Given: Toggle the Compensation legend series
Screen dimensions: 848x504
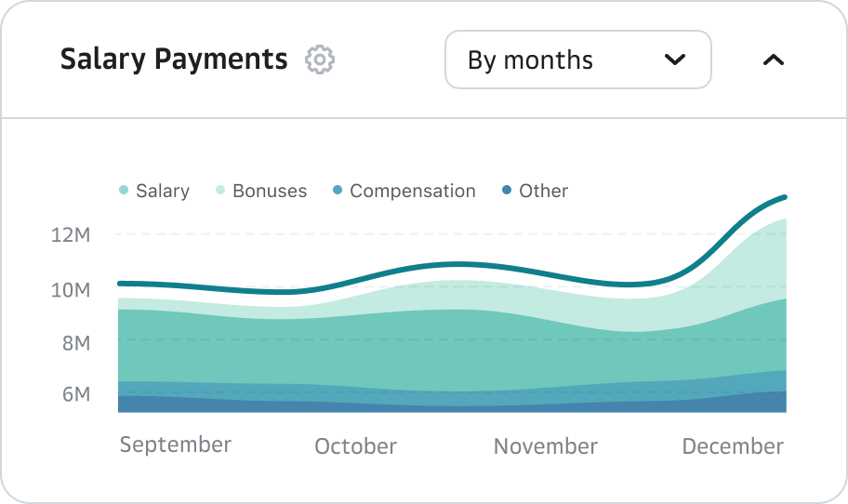Looking at the screenshot, I should 412,191.
